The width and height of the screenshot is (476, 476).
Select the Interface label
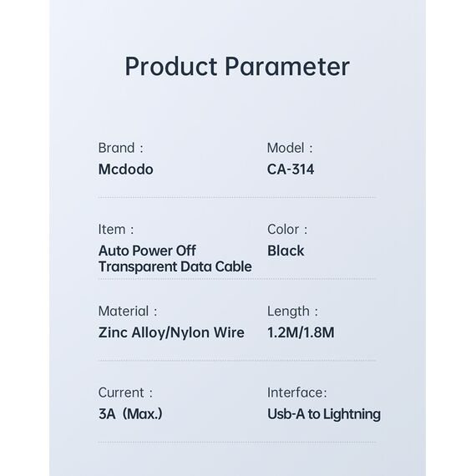[297, 392]
